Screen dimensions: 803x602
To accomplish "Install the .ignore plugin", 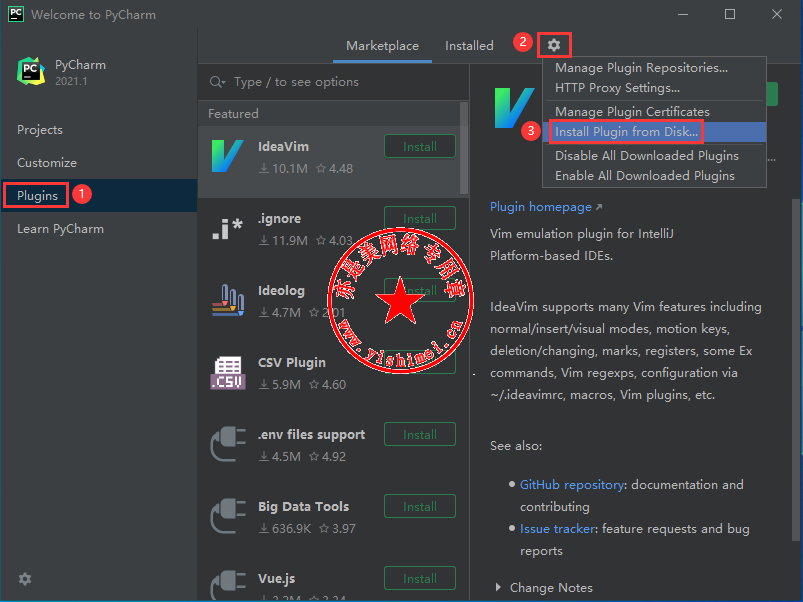I will pyautogui.click(x=420, y=219).
